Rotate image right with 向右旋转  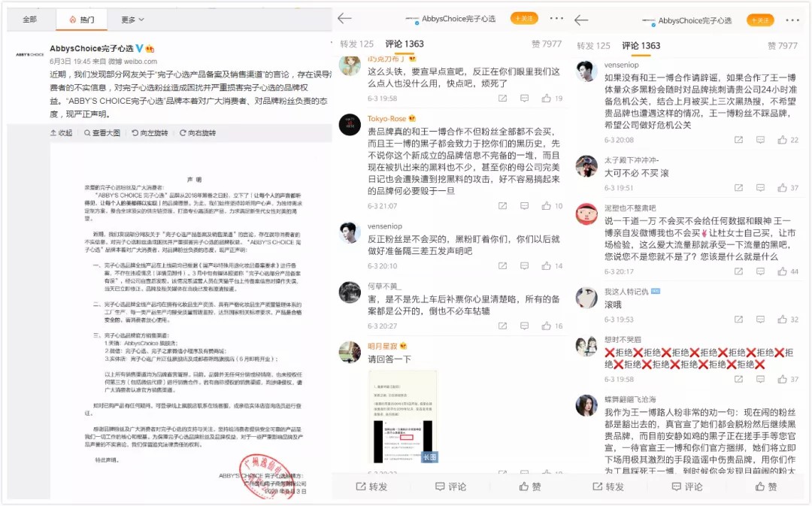point(197,133)
